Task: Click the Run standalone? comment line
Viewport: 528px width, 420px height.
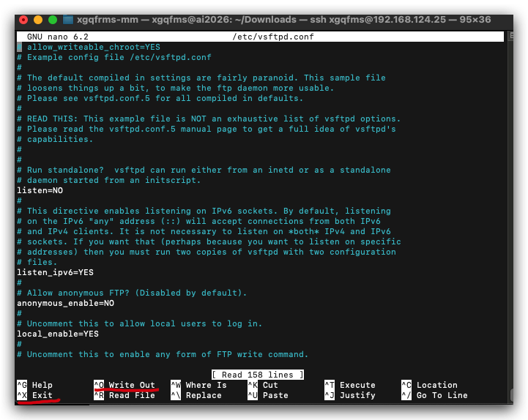Action: point(204,170)
